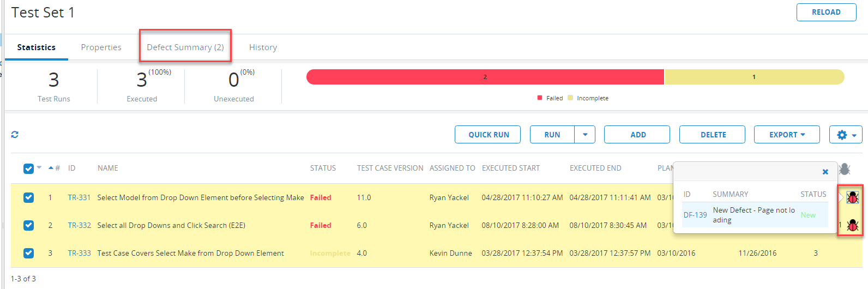Expand the select-all checkbox dropdown arrow
Viewport: 868px width, 289px height.
39,168
